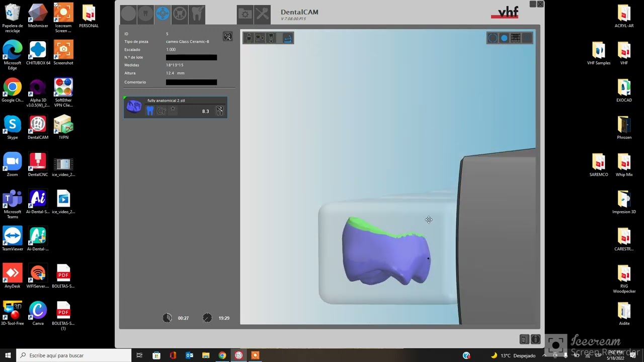644x362 pixels.
Task: Activate the blue bar placement tool
Action: (x=287, y=38)
